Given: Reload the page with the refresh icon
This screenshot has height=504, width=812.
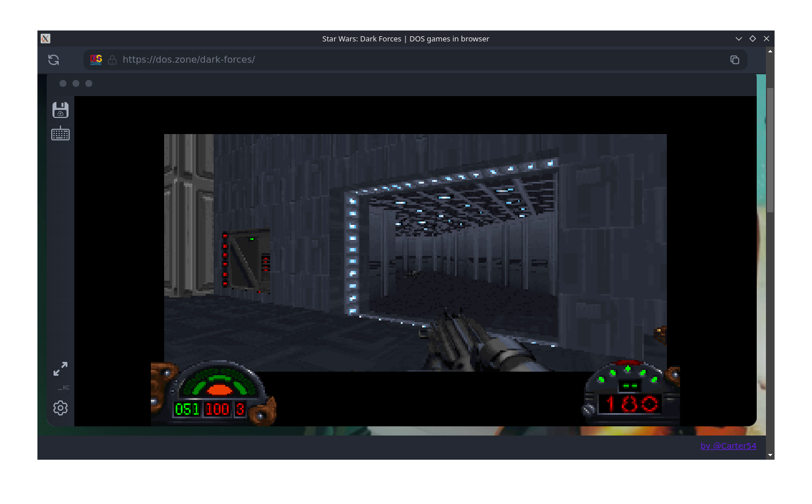Looking at the screenshot, I should point(54,60).
